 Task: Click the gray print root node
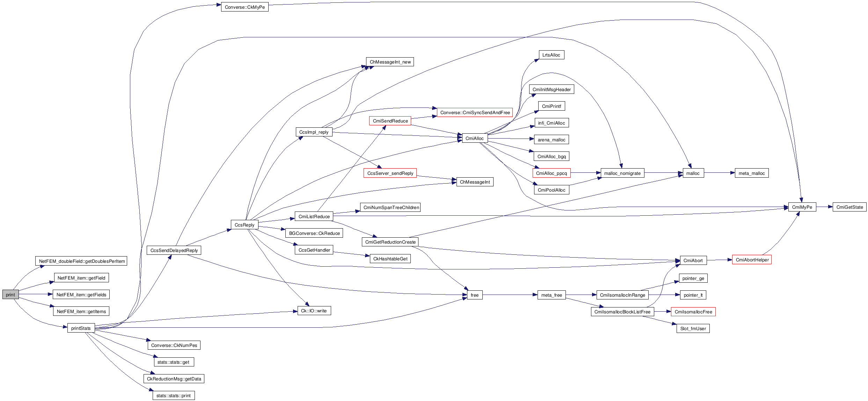pyautogui.click(x=10, y=295)
